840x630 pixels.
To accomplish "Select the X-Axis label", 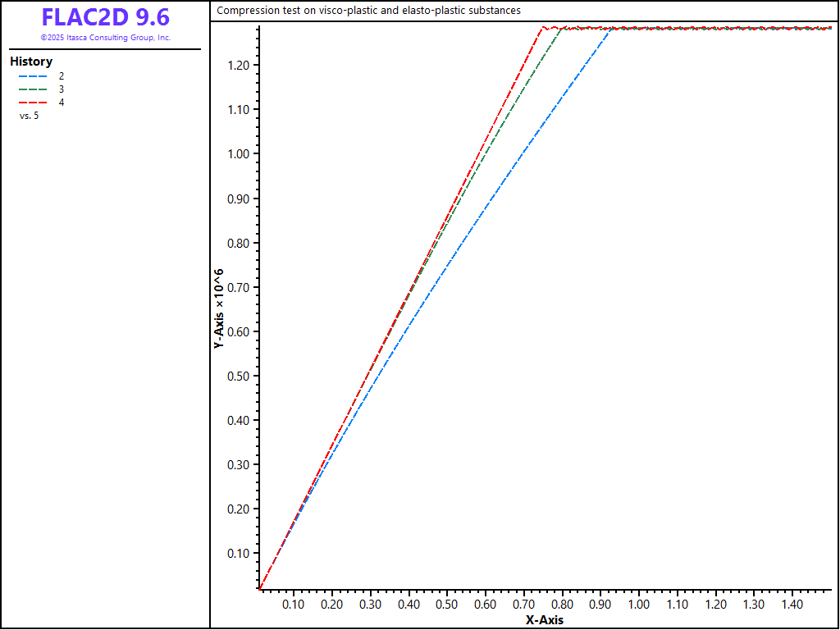I will click(545, 620).
